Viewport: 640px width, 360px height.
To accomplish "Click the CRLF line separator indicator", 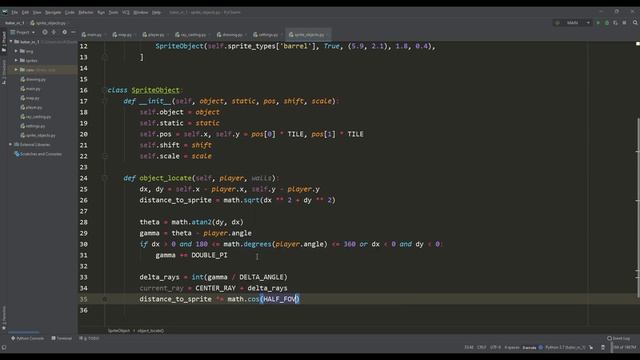I will click(x=482, y=348).
